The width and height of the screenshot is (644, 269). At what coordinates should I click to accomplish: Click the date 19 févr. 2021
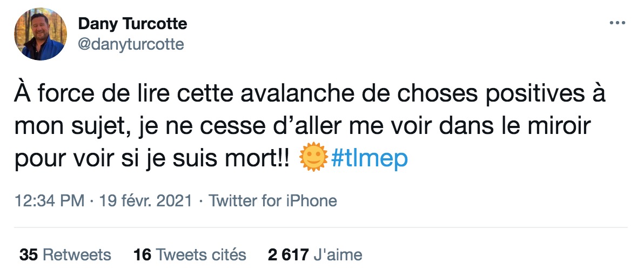tap(145, 201)
